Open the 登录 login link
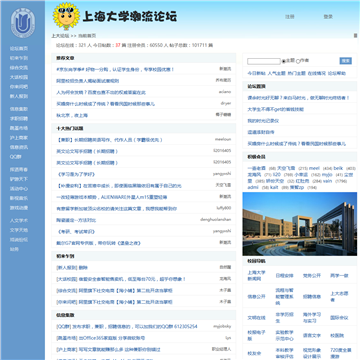The width and height of the screenshot is (360, 360). point(328,17)
